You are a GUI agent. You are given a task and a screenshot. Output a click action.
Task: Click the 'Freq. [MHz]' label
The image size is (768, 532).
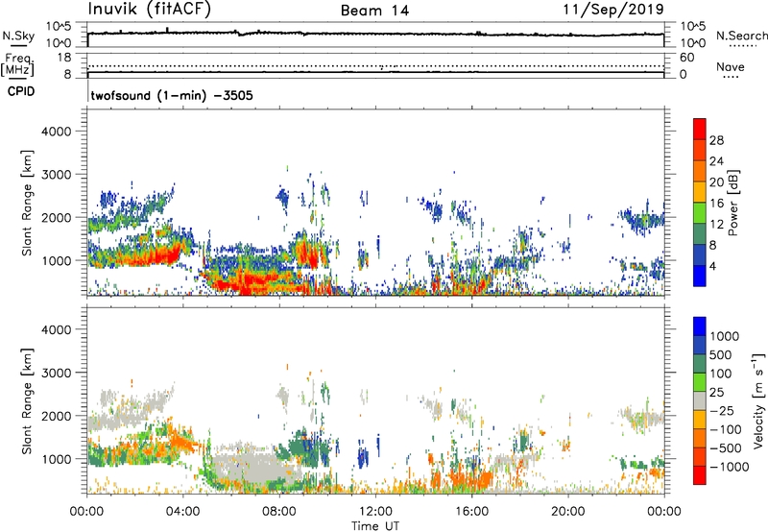click(x=17, y=64)
